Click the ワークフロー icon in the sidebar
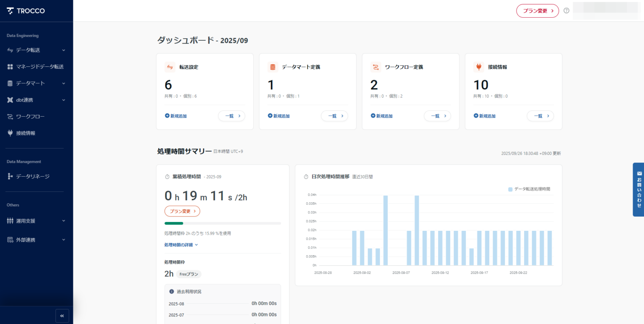The width and height of the screenshot is (644, 324). pyautogui.click(x=10, y=116)
